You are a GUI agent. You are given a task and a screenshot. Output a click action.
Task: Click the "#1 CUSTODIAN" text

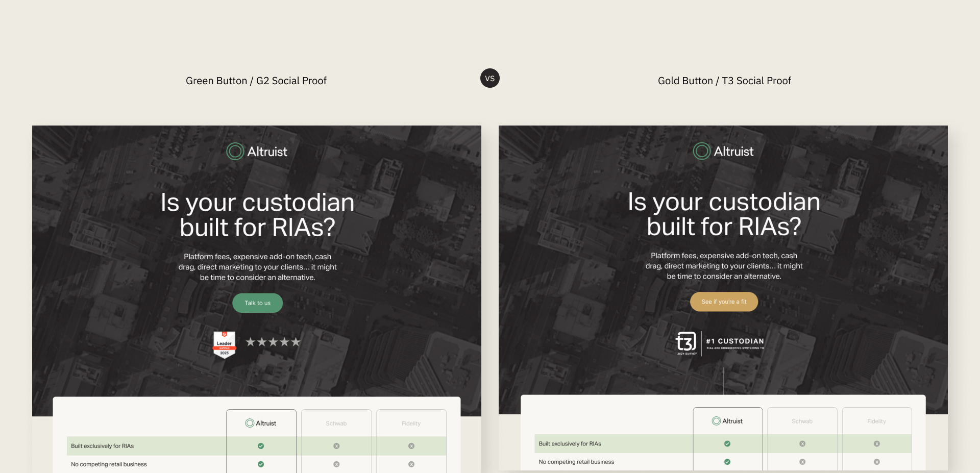[x=735, y=341]
